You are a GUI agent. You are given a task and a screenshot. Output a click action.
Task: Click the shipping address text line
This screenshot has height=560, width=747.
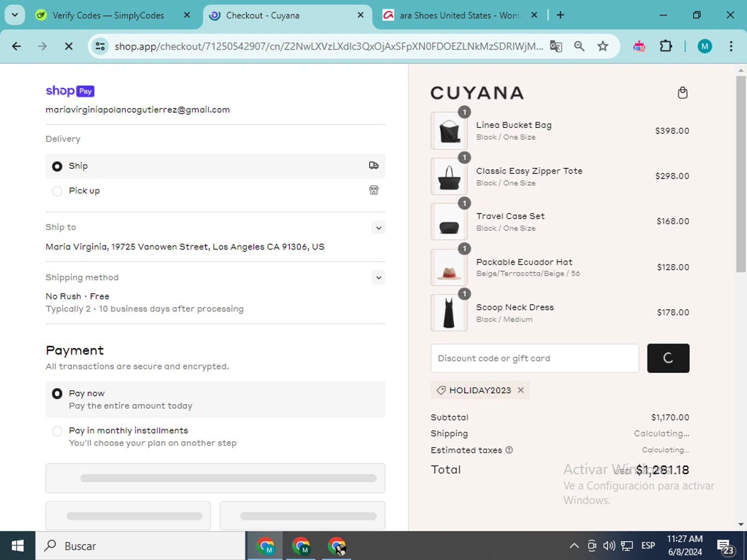click(185, 247)
